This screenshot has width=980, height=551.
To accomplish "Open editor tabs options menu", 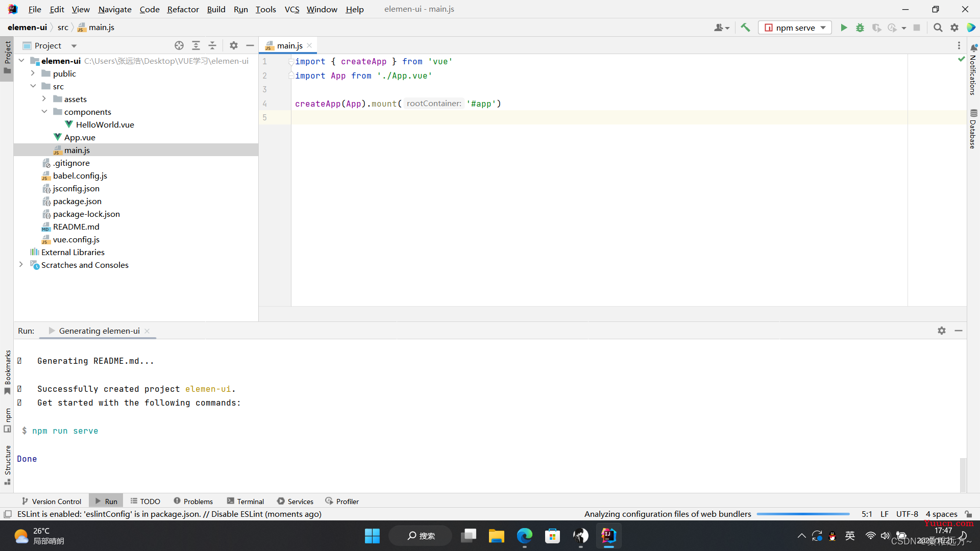I will pyautogui.click(x=959, y=45).
